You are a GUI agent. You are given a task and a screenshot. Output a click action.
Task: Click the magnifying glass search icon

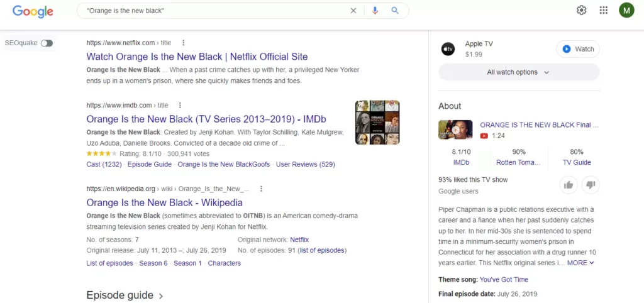point(395,11)
